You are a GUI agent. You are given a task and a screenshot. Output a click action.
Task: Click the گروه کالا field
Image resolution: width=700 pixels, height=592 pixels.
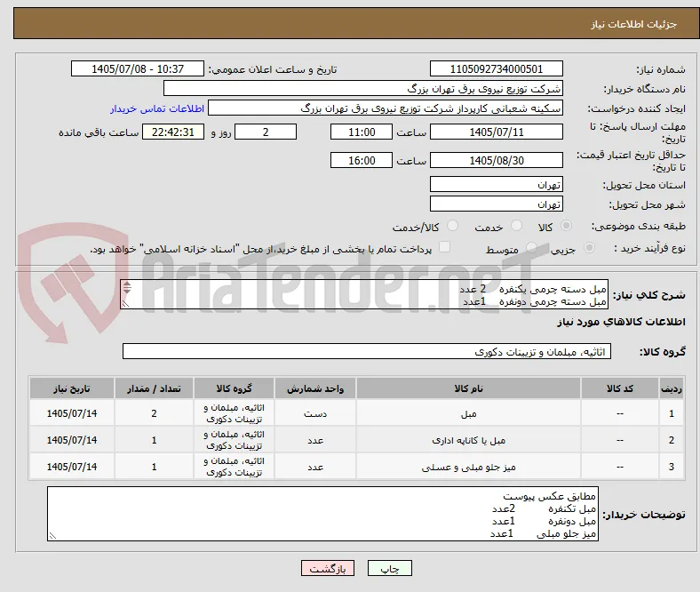click(x=367, y=352)
